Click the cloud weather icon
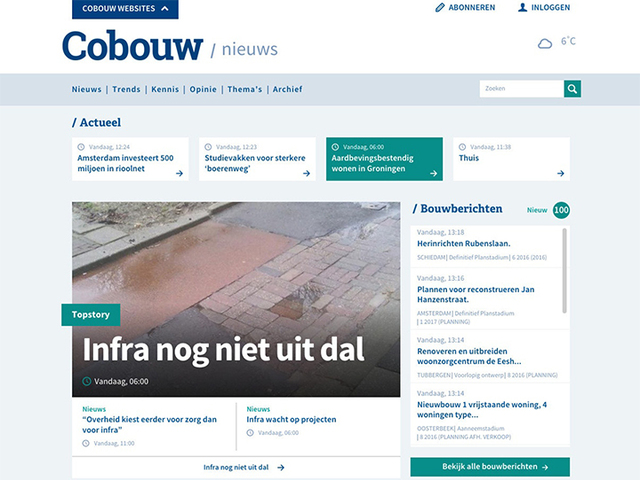The image size is (640, 480). click(x=544, y=43)
